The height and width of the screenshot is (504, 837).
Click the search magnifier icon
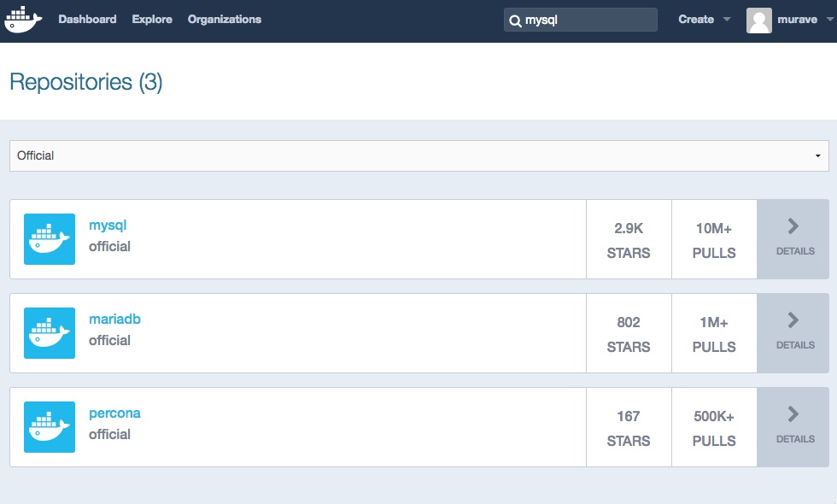[515, 21]
